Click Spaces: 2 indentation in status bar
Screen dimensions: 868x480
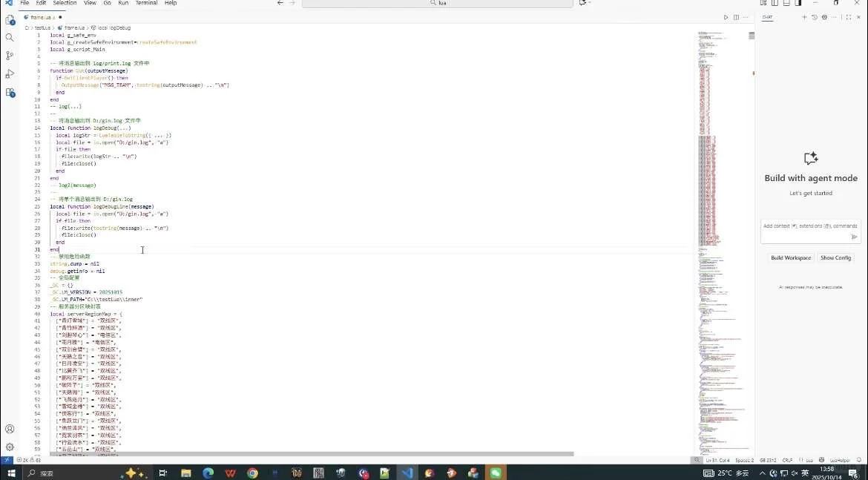tap(745, 460)
